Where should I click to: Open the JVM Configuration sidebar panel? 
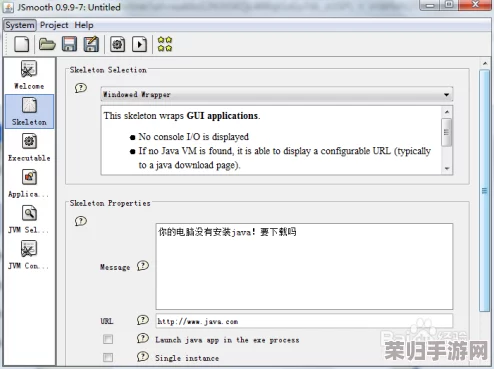pos(29,255)
